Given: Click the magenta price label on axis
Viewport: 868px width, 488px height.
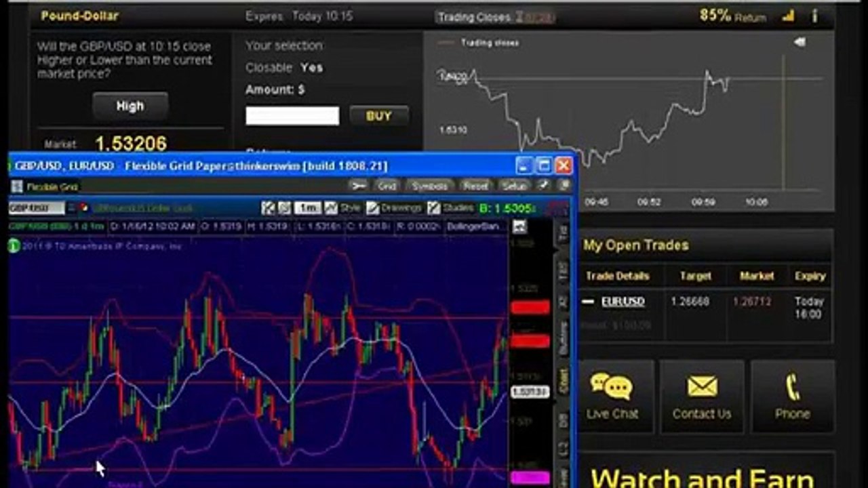Looking at the screenshot, I should point(530,478).
